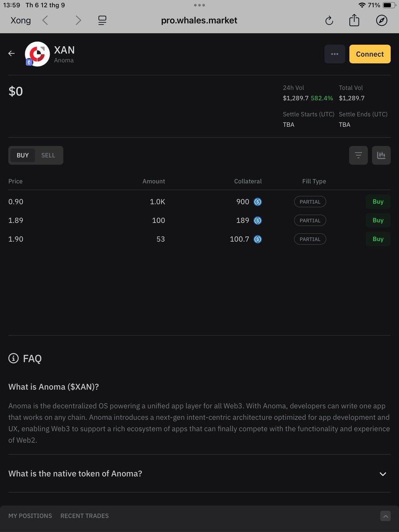The width and height of the screenshot is (399, 532).
Task: Click the 71% battery percentage
Action: coord(374,5)
